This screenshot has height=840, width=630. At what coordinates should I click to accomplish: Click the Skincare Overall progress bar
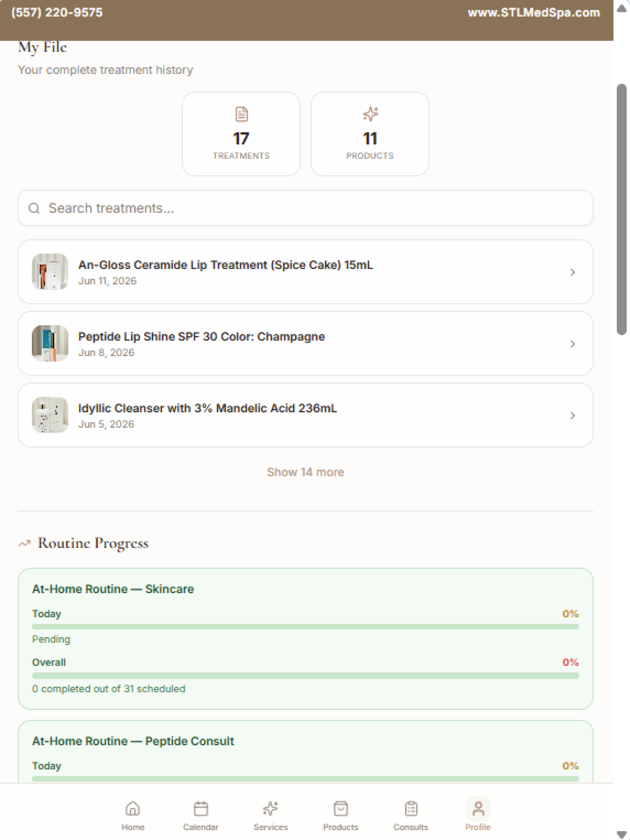[x=305, y=676]
